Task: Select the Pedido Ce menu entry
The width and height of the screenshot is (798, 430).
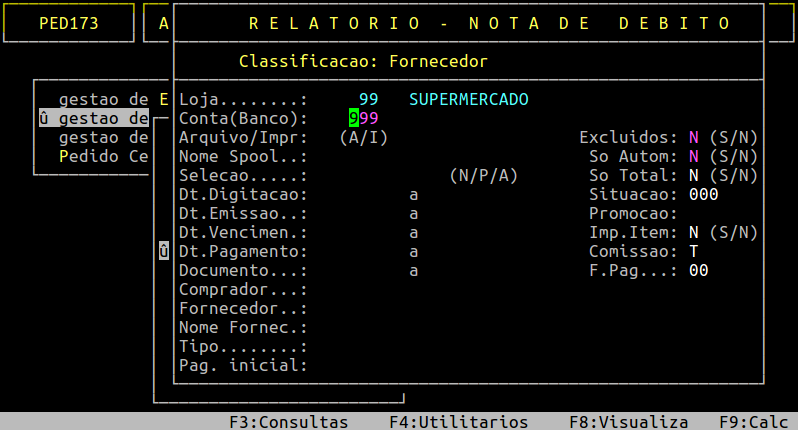Action: [103, 156]
